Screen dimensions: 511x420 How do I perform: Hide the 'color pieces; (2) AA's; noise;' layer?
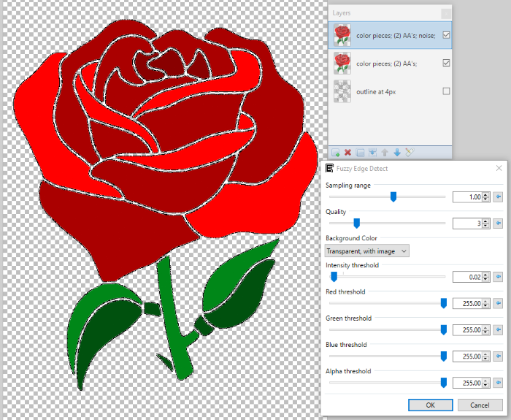coord(446,35)
